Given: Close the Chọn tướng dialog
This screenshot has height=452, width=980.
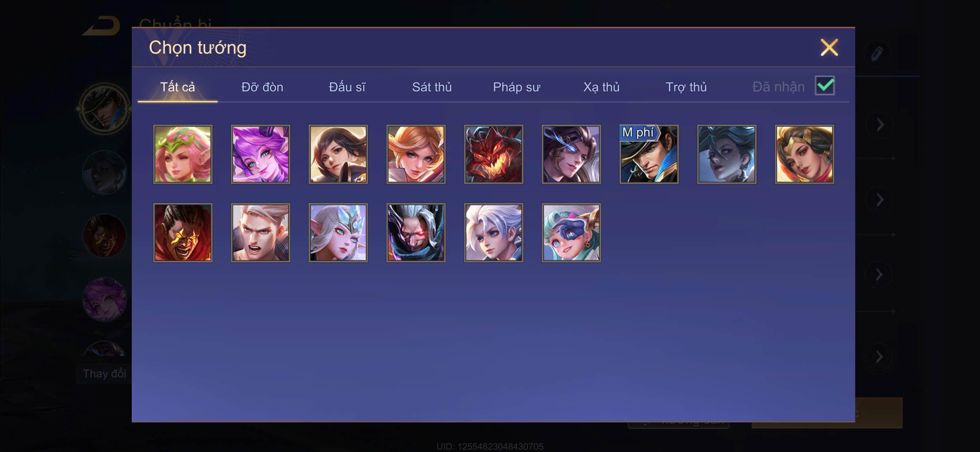Looking at the screenshot, I should [x=829, y=48].
